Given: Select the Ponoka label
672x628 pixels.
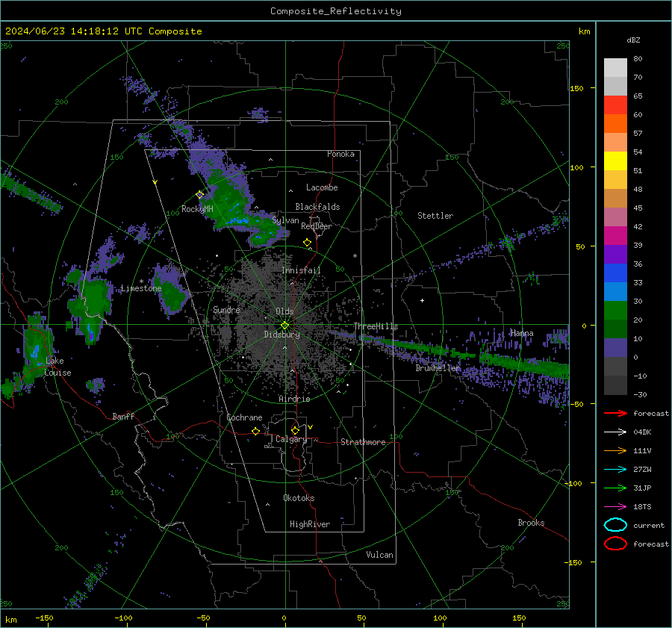Looking at the screenshot, I should coord(340,154).
